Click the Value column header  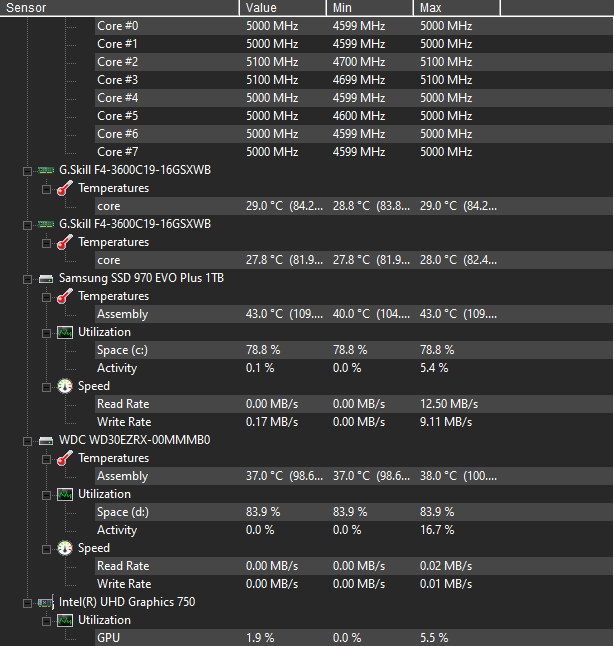[284, 7]
